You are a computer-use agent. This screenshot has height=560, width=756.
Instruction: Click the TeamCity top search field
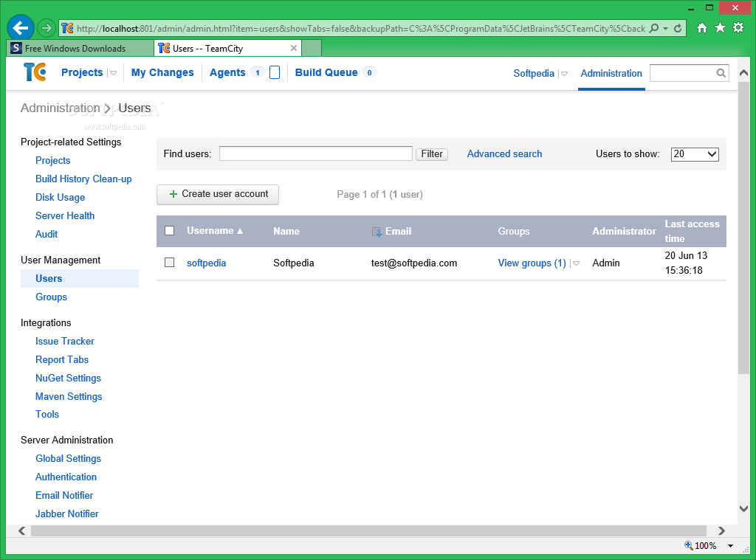coord(689,73)
